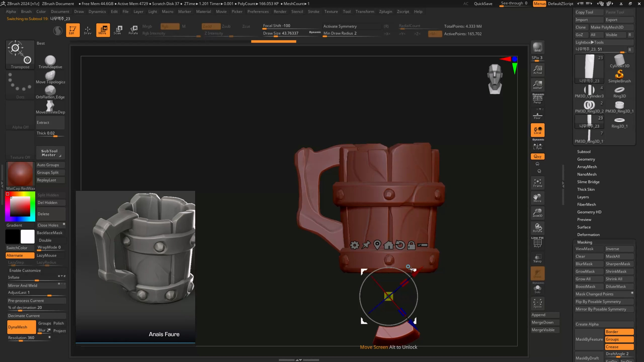Screen dimensions: 644x362
Task: Disable the DynaMesh toggle
Action: [21, 327]
